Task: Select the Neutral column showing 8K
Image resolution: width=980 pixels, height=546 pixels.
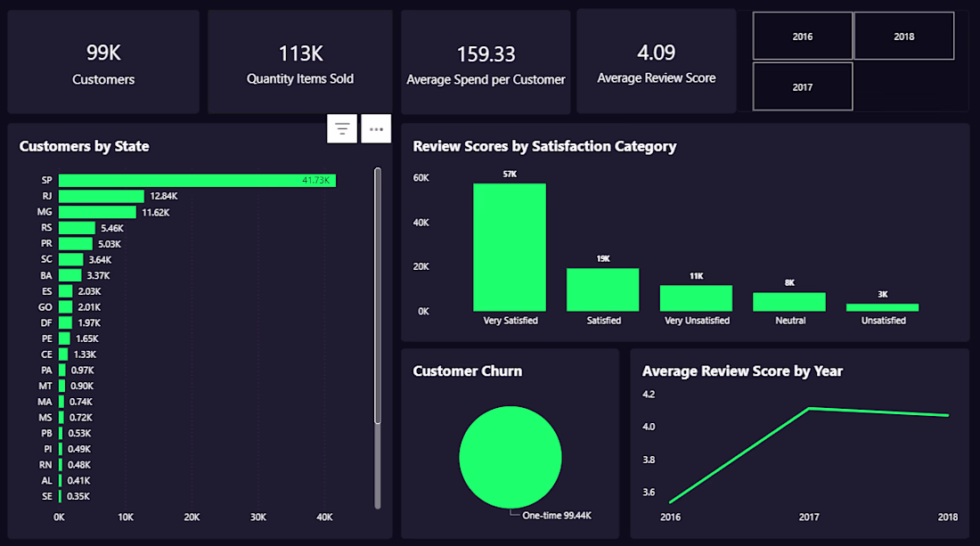Action: coord(788,302)
